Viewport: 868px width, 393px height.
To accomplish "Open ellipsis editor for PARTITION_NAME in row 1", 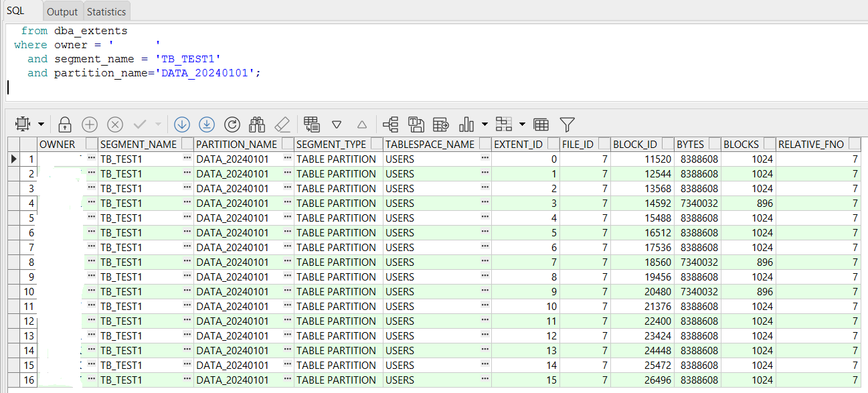I will click(288, 159).
